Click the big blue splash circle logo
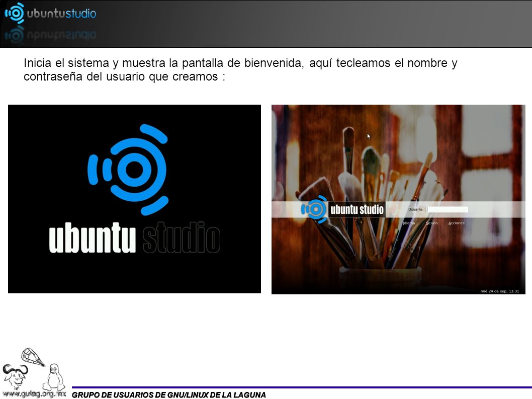Image resolution: width=532 pixels, height=399 pixels. point(128,170)
